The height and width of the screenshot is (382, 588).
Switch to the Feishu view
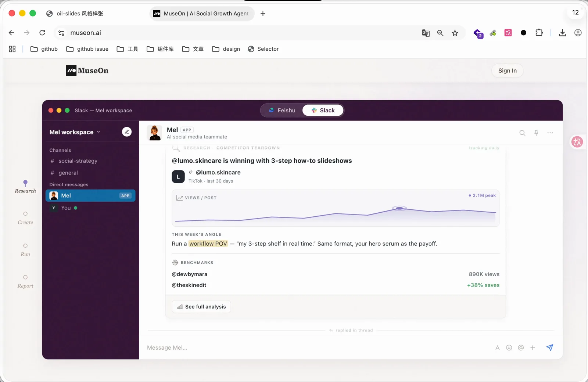coord(282,110)
